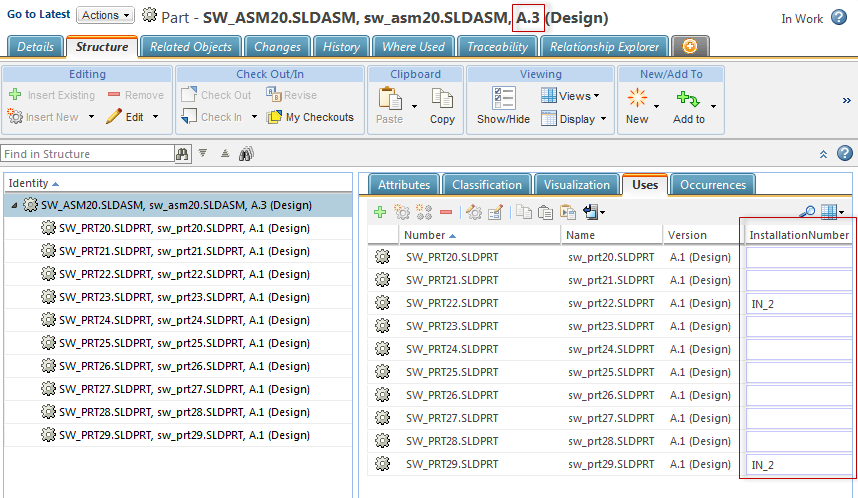This screenshot has height=498, width=858.
Task: Select SW_PRT25.SLDPRT in the structure tree
Action: click(x=184, y=343)
